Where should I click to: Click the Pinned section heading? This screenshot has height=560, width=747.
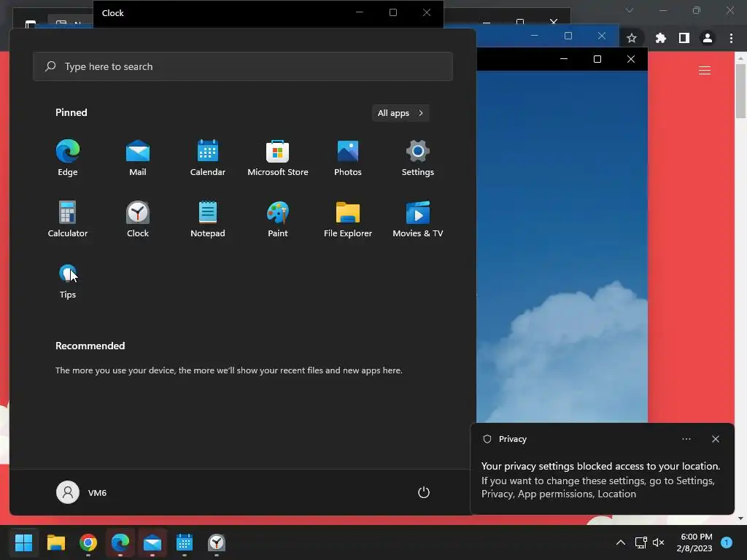(71, 112)
